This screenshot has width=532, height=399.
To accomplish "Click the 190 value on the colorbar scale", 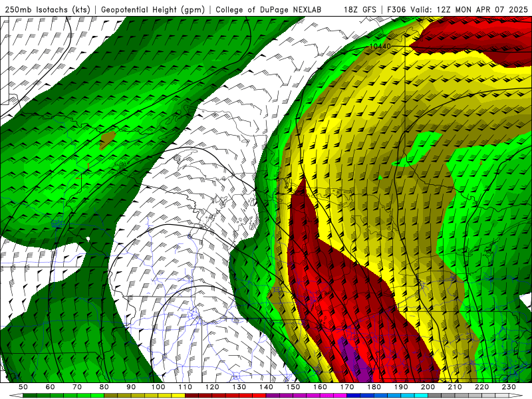I will [x=401, y=387].
